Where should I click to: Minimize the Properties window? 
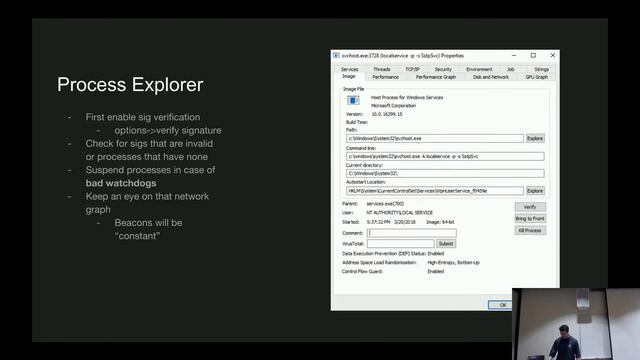pos(514,56)
